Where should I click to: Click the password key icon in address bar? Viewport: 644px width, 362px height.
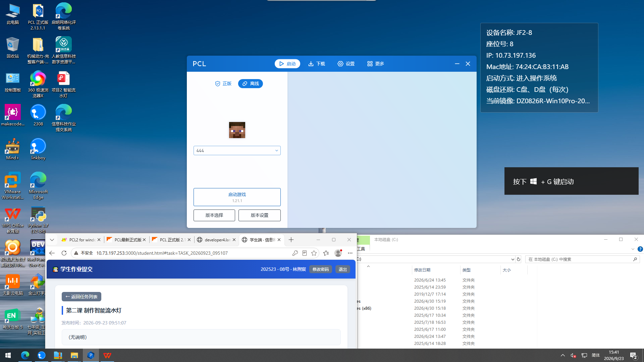[x=295, y=253]
